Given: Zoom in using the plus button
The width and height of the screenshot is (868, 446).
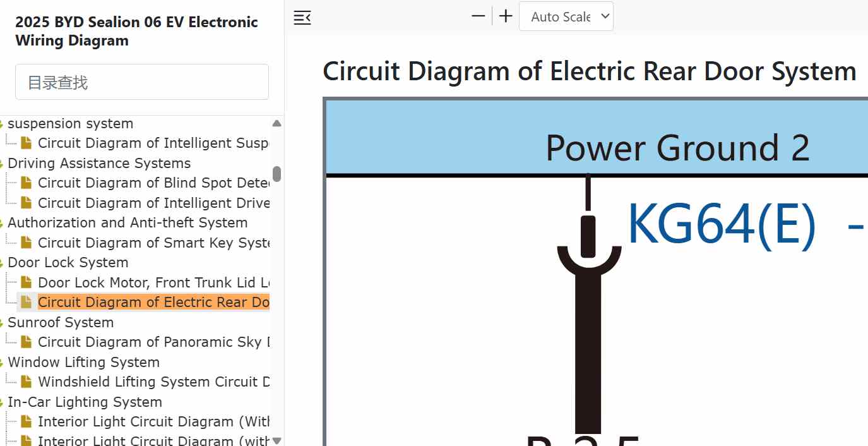Looking at the screenshot, I should click(x=506, y=16).
